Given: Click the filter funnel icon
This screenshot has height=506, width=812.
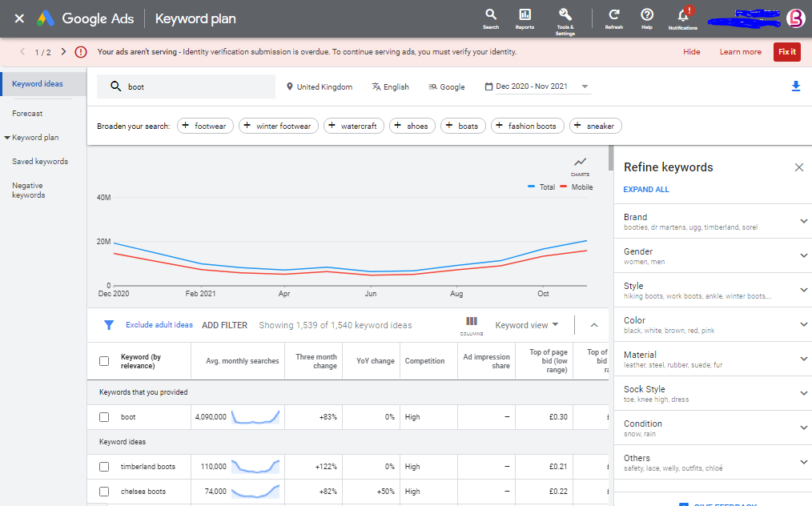Looking at the screenshot, I should click(x=109, y=325).
